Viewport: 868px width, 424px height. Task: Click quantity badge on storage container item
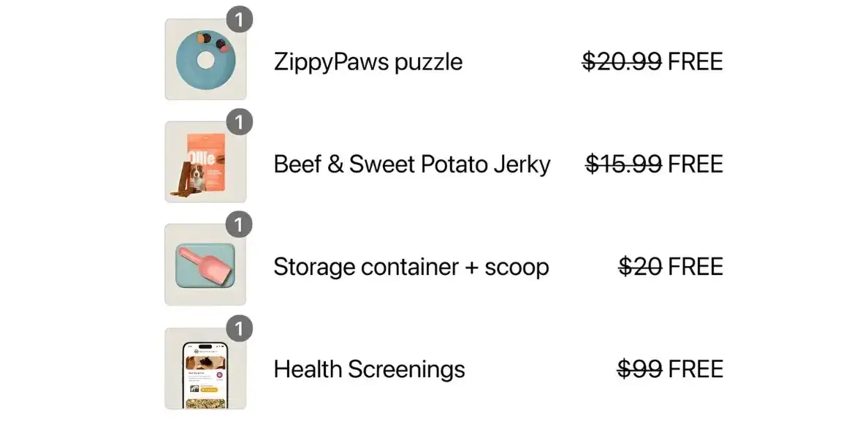point(239,224)
